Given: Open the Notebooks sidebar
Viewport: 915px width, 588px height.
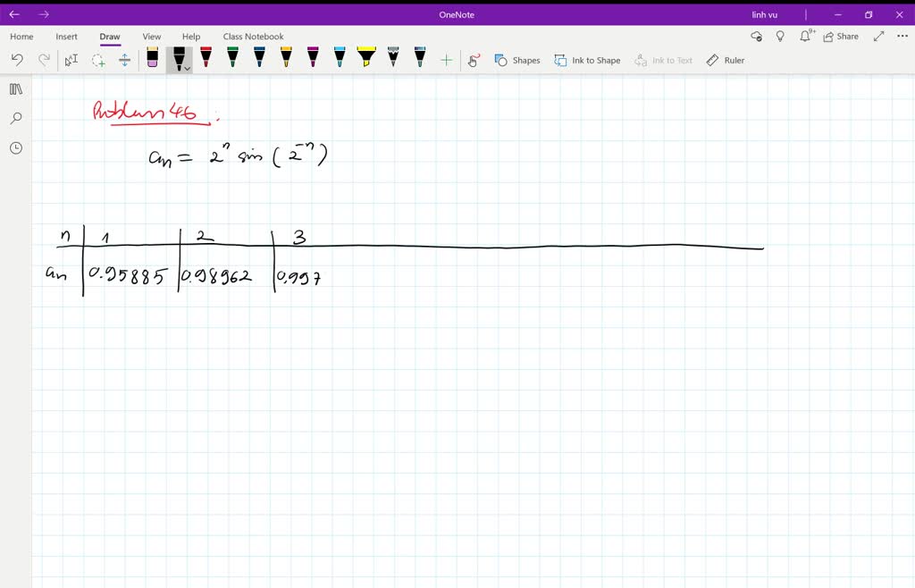Looking at the screenshot, I should (15, 89).
